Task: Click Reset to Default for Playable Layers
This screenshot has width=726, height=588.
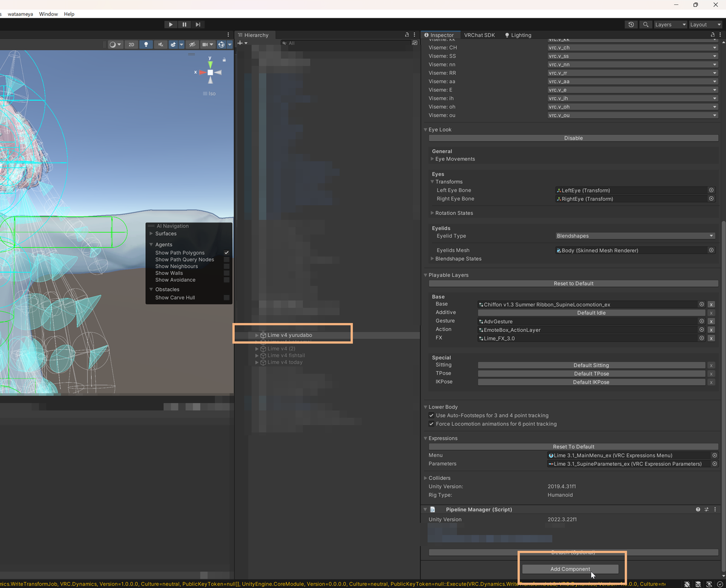Action: point(574,283)
